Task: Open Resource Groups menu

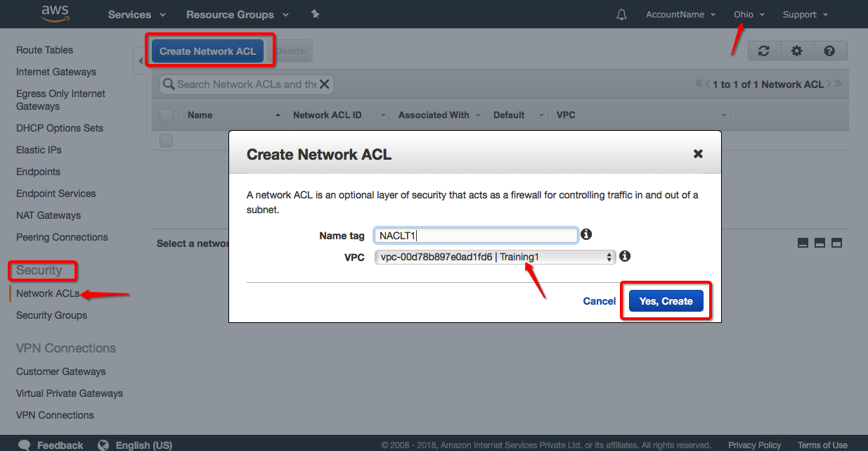Action: point(237,15)
